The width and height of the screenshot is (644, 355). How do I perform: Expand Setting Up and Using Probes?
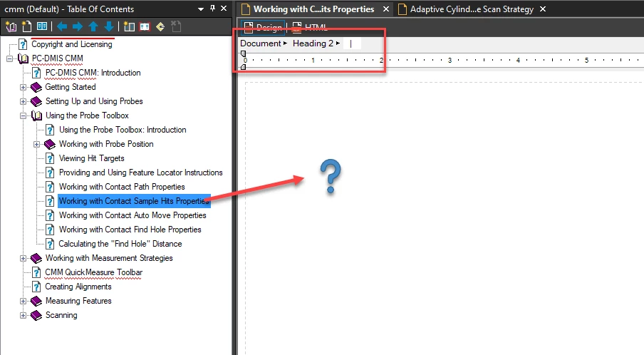click(x=23, y=101)
